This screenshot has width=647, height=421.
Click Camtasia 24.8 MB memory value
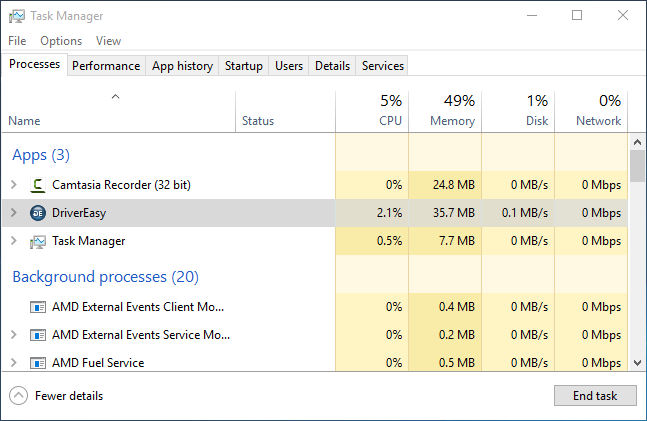pyautogui.click(x=453, y=185)
